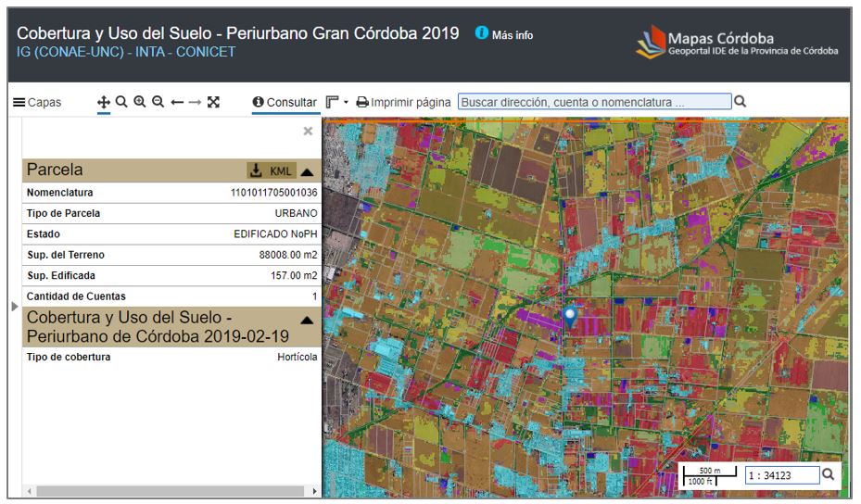Click the printer icon

tap(362, 102)
